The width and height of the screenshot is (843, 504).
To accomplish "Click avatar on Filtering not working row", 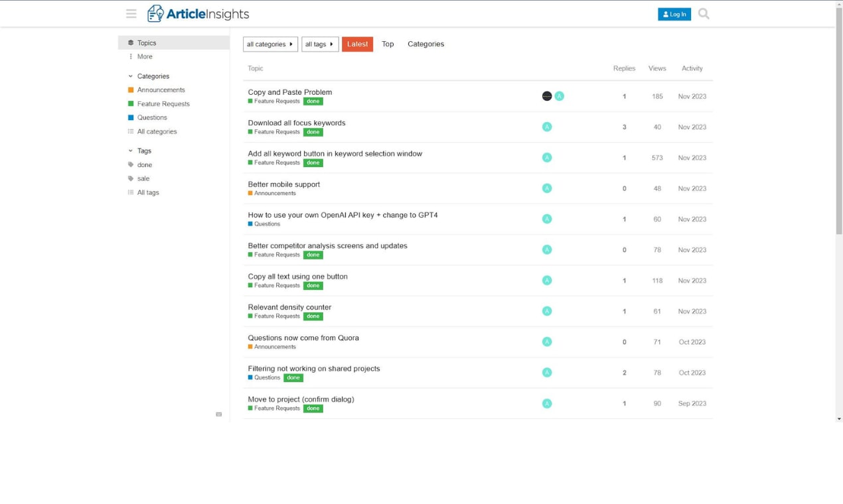I will [547, 373].
